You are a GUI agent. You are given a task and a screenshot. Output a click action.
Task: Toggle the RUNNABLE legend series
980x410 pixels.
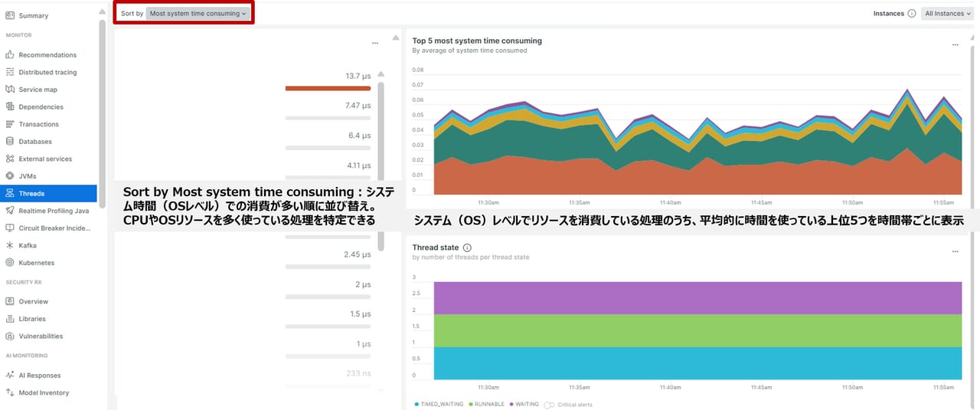(x=488, y=404)
